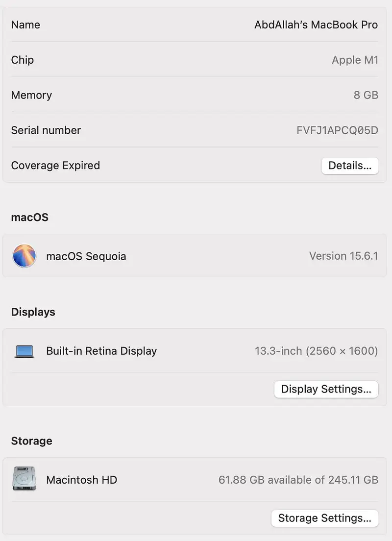The height and width of the screenshot is (541, 392).
Task: Click the macOS Sequoia logo icon
Action: click(24, 256)
